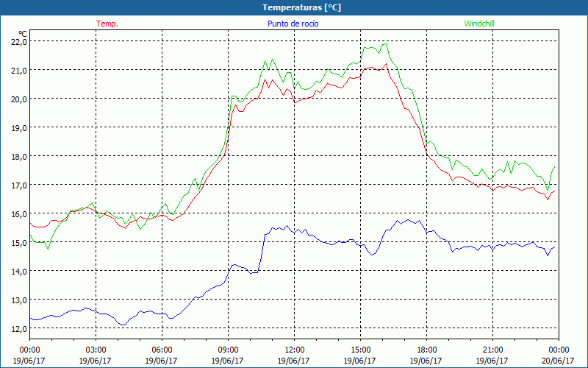Click the °C unit label above the axis
588x368 pixels.
pos(23,34)
